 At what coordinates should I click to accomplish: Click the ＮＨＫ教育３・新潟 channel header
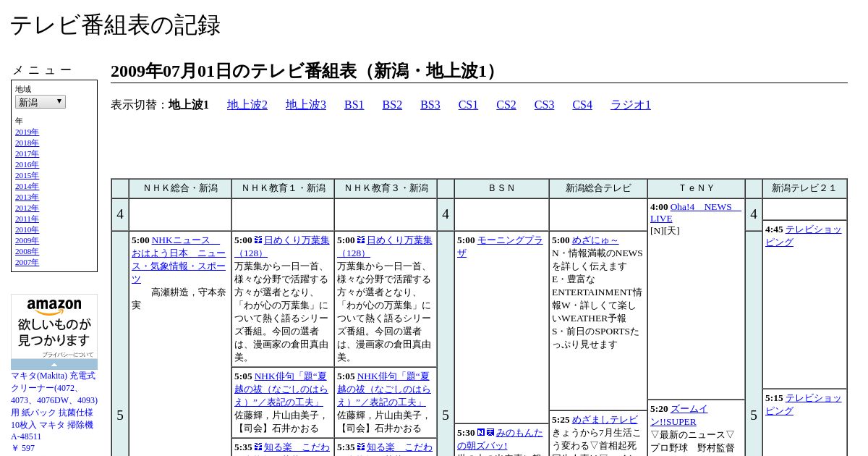click(386, 188)
